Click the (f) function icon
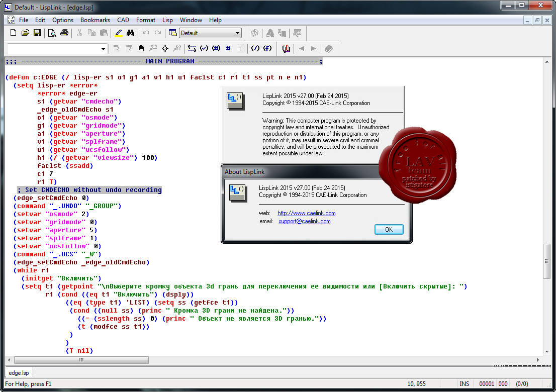 267,49
